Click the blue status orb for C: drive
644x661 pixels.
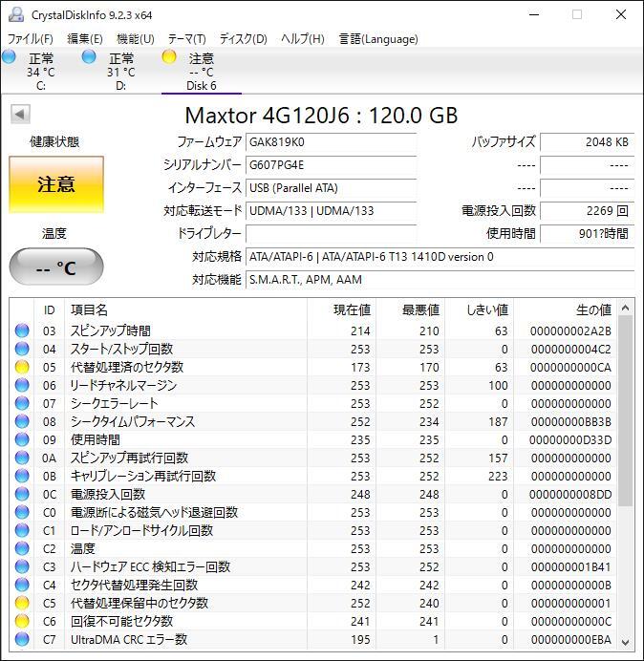tap(9, 56)
